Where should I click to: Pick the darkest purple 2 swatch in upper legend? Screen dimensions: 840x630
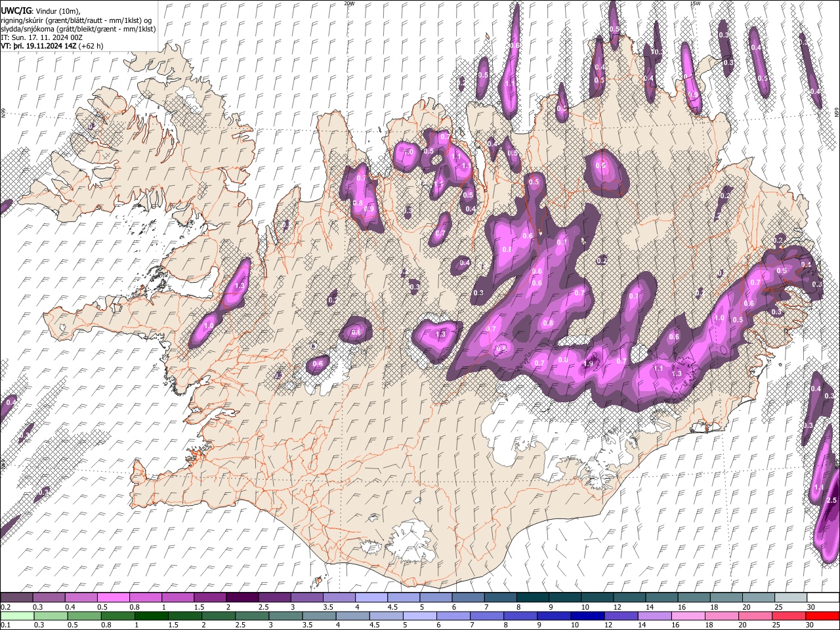(x=242, y=598)
